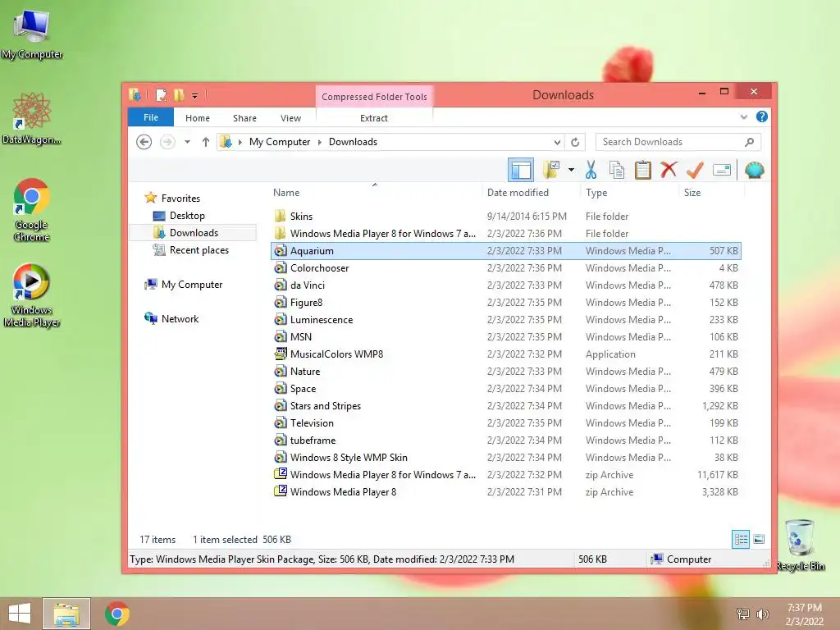Viewport: 840px width, 630px height.
Task: Click the DataWagon desktop shortcut
Action: click(31, 118)
